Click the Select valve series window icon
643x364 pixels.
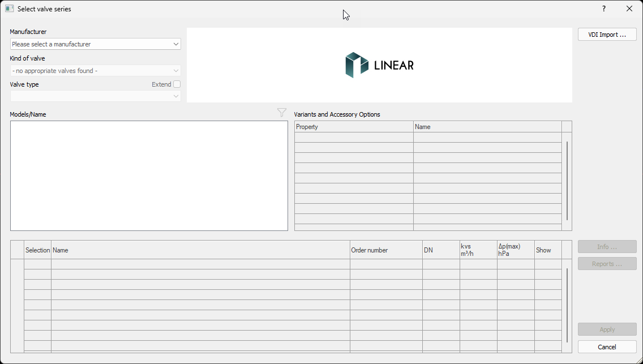[x=10, y=8]
